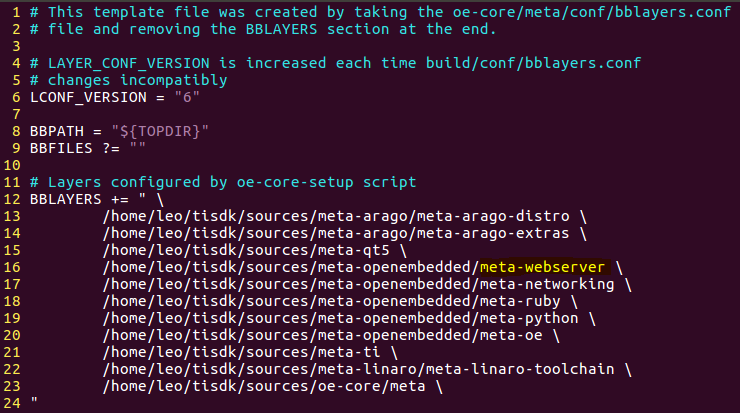Click line number 1 in the gutter
740x413 pixels.
coord(16,12)
